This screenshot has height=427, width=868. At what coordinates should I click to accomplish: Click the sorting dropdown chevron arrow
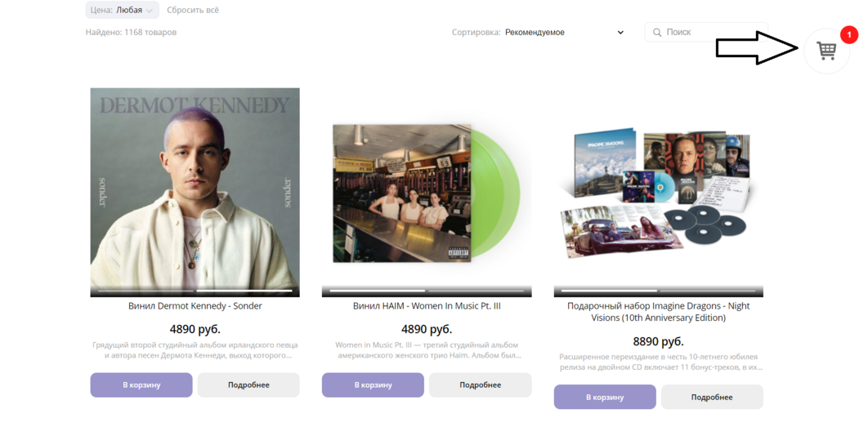620,32
